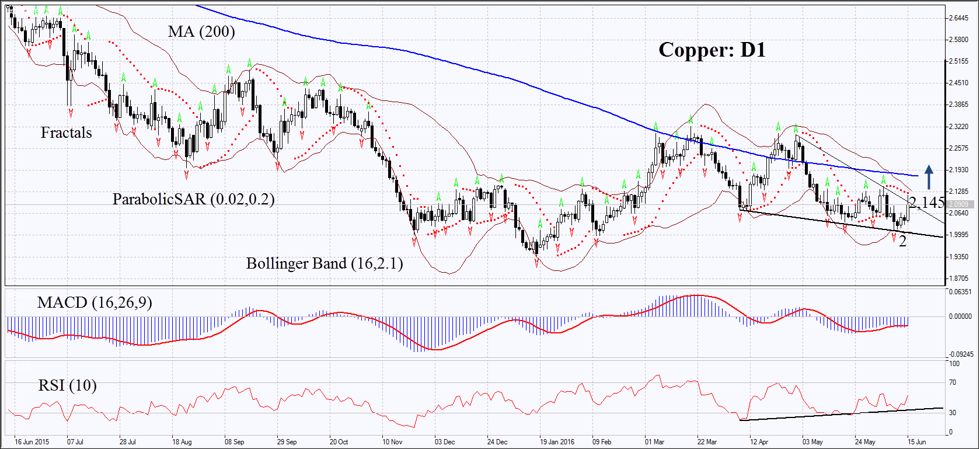Select the "24 Dec" date label
980x449 pixels.
pyautogui.click(x=497, y=442)
